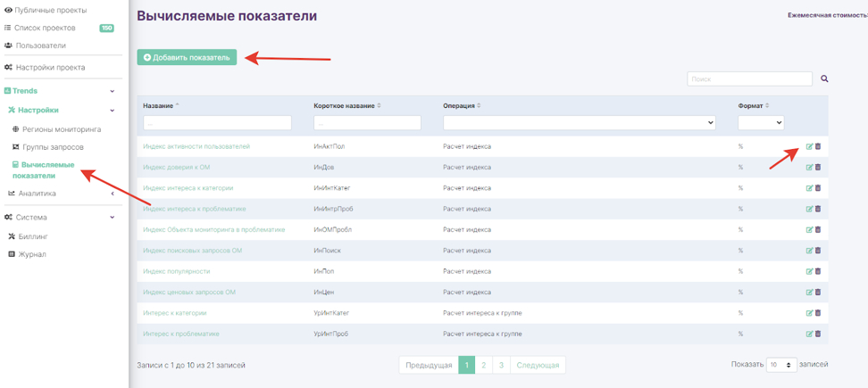Sort table by Короткое название column
Image resolution: width=868 pixels, height=388 pixels.
click(347, 106)
